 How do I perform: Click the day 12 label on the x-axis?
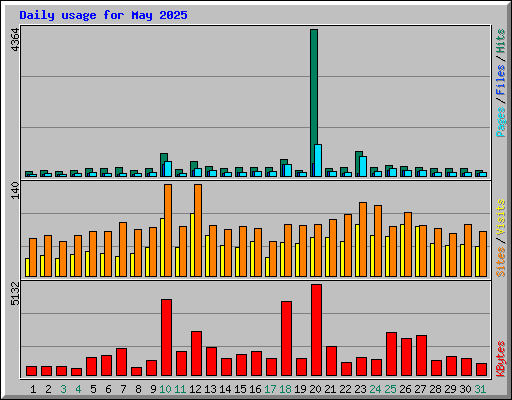point(195,389)
